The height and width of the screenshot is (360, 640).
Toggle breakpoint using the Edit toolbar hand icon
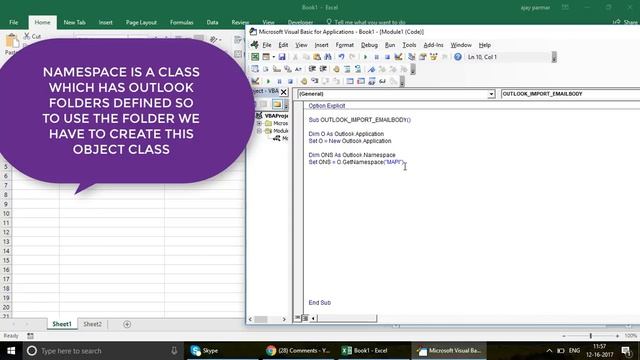click(x=336, y=69)
